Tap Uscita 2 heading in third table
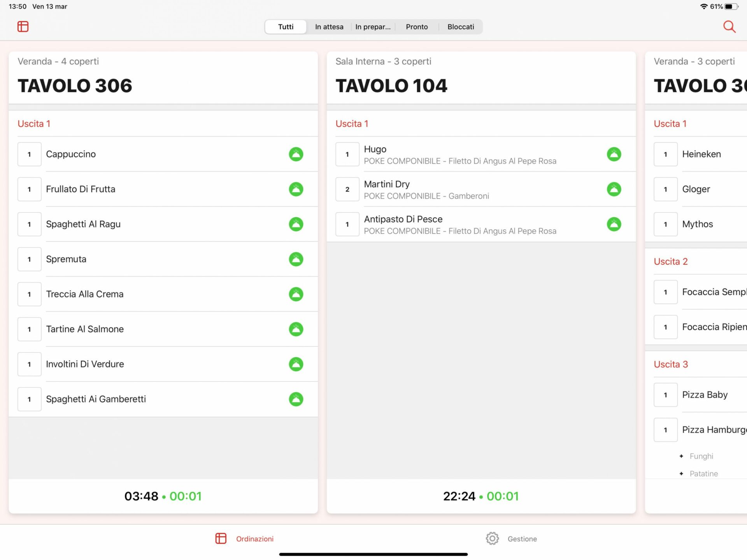Screen dimensions: 747x560 click(671, 262)
